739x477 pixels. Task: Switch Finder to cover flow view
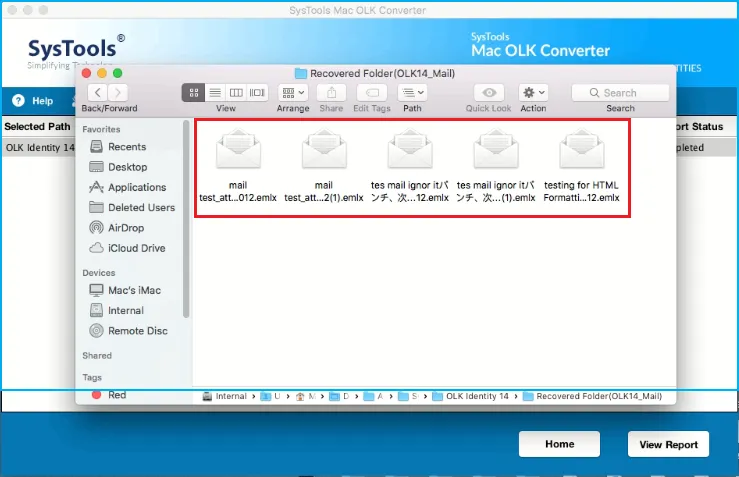257,92
